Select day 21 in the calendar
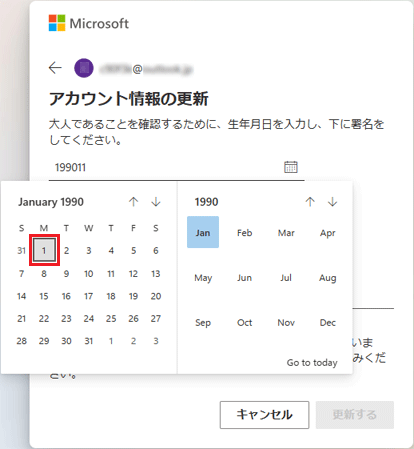414x449 pixels. [x=22, y=318]
